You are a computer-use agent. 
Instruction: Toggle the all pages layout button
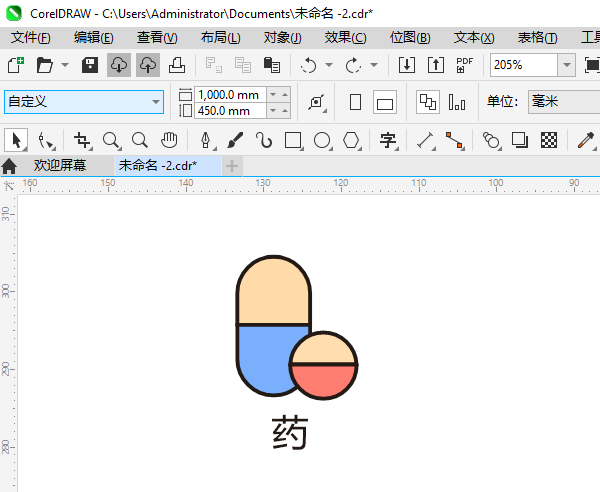[428, 102]
